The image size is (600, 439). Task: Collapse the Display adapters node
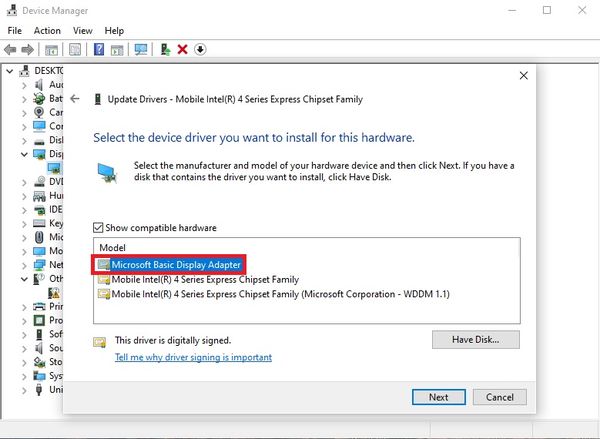(x=24, y=154)
